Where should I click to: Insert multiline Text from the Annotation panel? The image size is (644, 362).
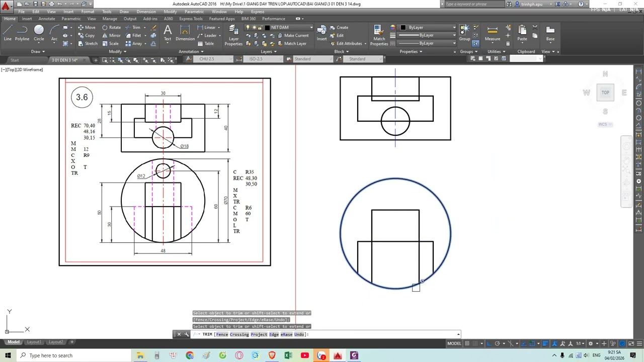pyautogui.click(x=168, y=33)
